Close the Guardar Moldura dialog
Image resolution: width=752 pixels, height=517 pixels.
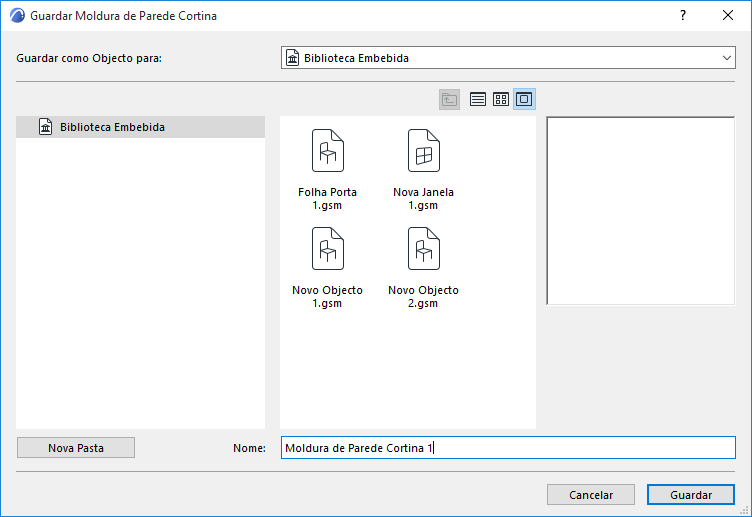click(x=728, y=15)
